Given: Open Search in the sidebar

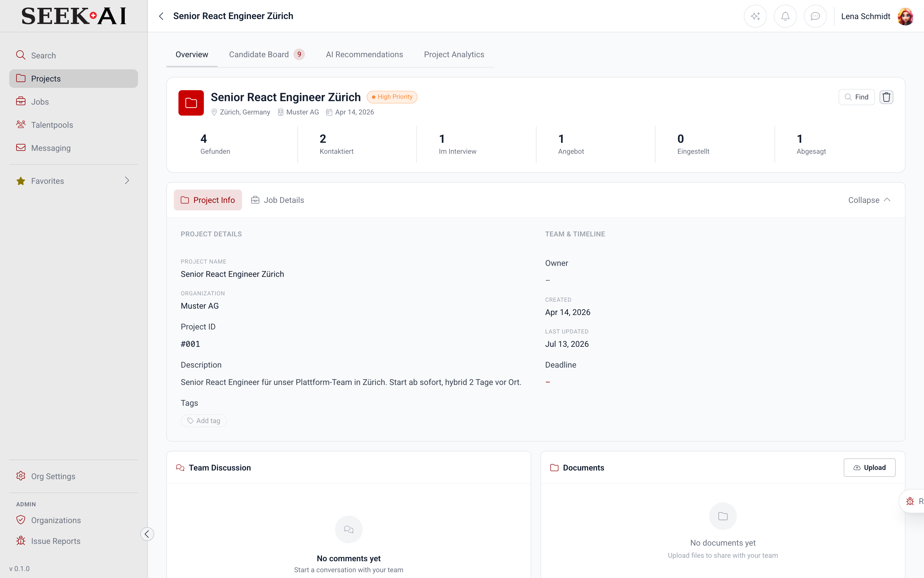Looking at the screenshot, I should (73, 55).
